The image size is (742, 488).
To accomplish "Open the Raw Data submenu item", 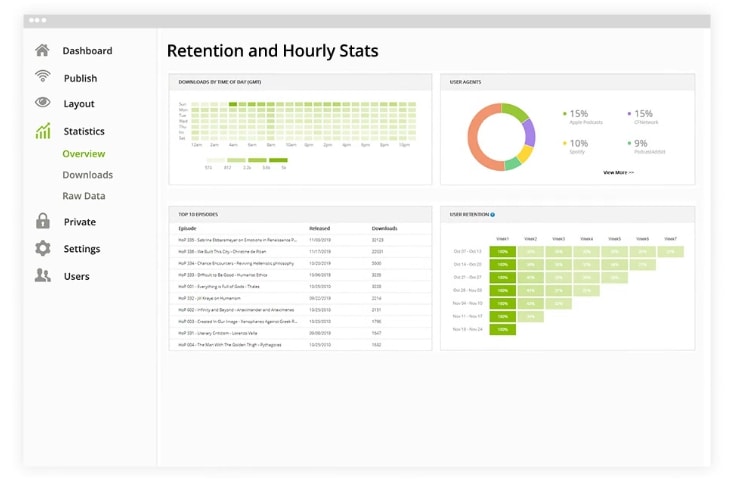I will tap(84, 196).
